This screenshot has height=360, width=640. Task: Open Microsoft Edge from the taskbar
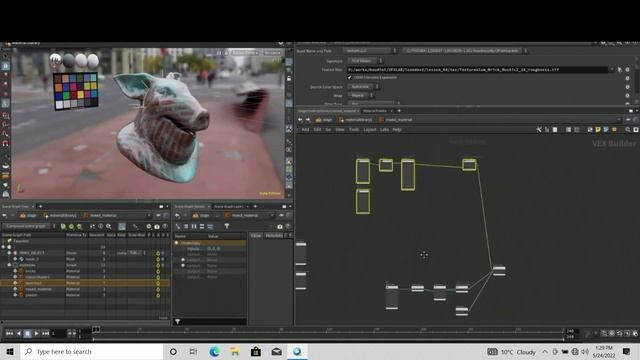214,351
